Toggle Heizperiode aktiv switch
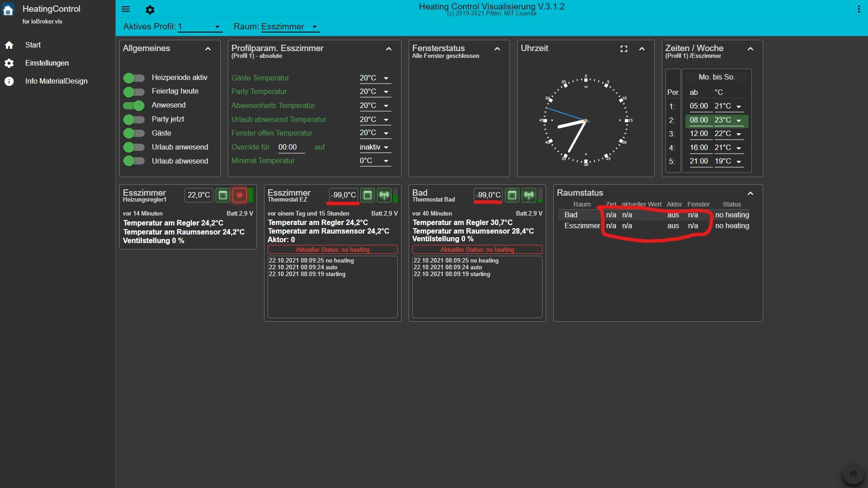The height and width of the screenshot is (488, 868). 134,78
